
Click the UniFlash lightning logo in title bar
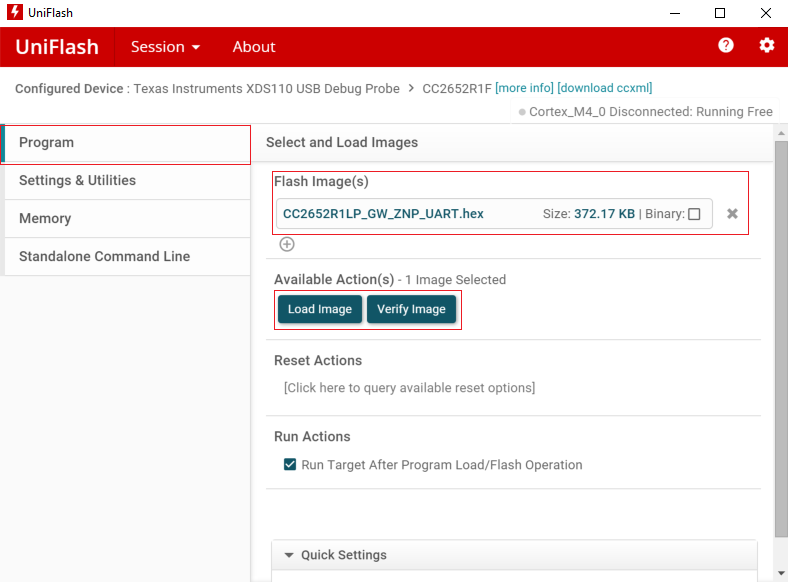[x=13, y=13]
